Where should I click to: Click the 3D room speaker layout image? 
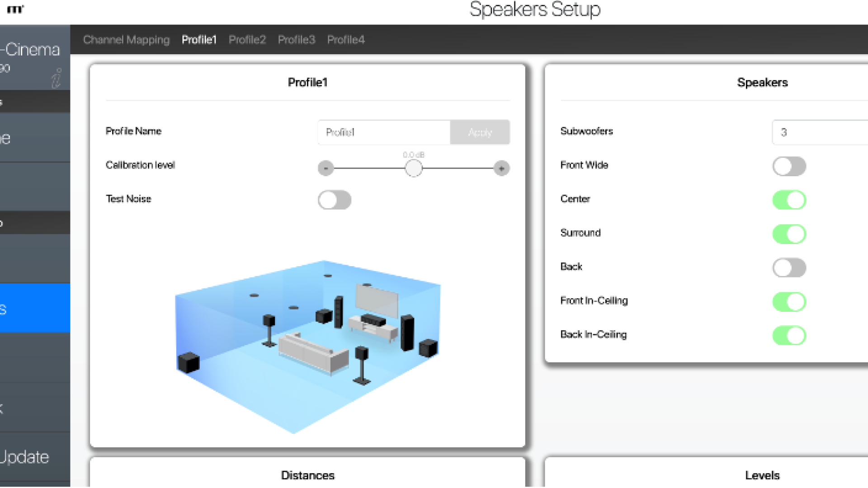[307, 347]
